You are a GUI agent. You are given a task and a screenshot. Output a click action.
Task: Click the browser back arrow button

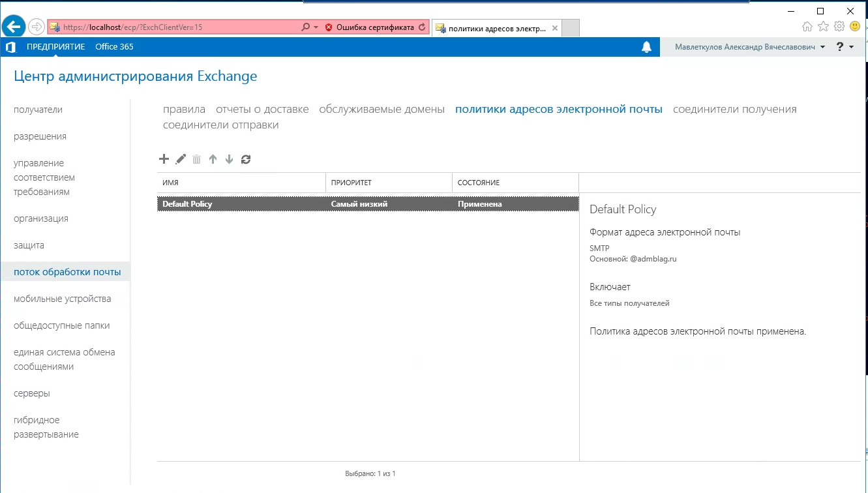[x=14, y=27]
